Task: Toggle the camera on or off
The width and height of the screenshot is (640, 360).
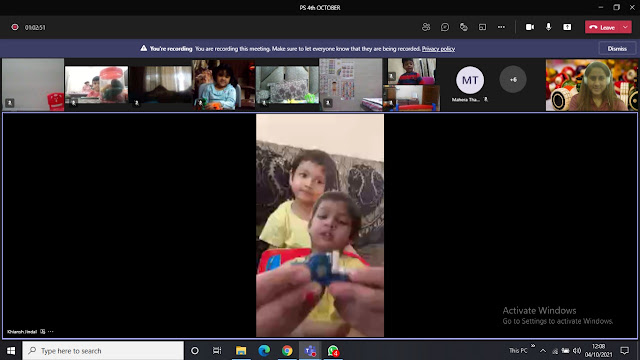Action: [x=530, y=27]
